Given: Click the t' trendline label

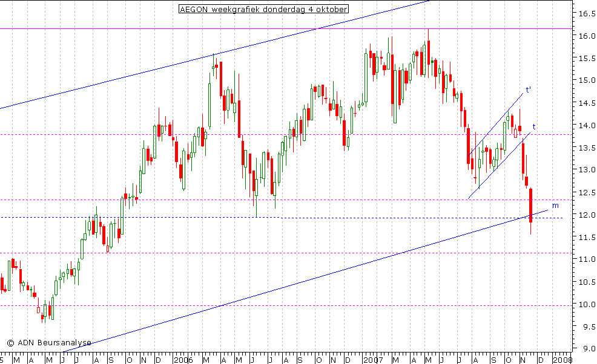Looking at the screenshot, I should [x=529, y=90].
